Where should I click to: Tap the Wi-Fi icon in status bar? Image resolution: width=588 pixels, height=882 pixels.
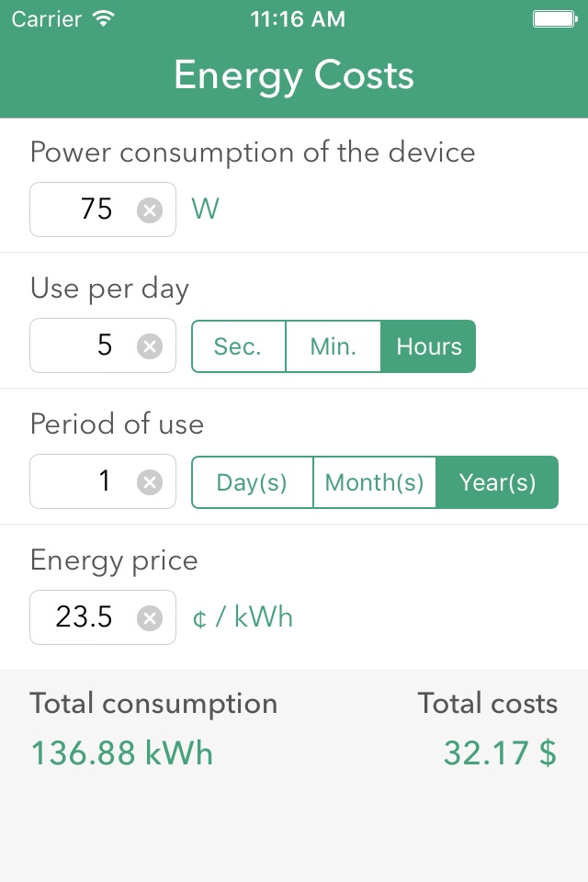tap(104, 18)
